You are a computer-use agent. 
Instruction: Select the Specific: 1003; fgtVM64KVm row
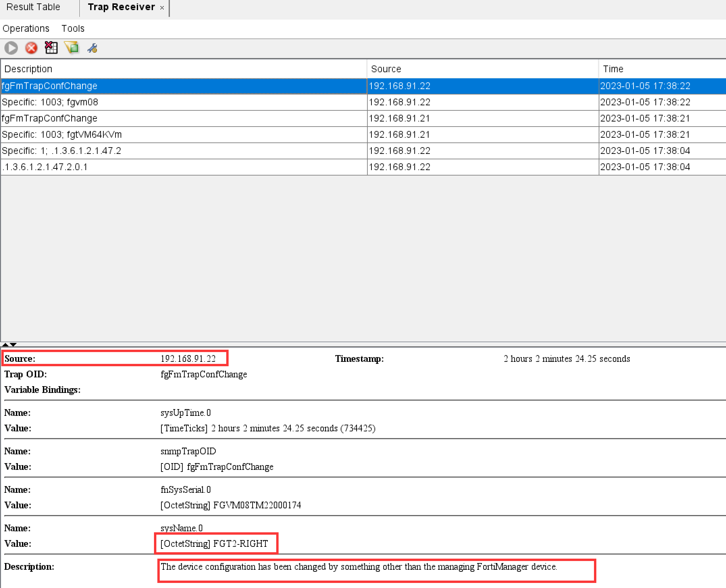coord(62,135)
